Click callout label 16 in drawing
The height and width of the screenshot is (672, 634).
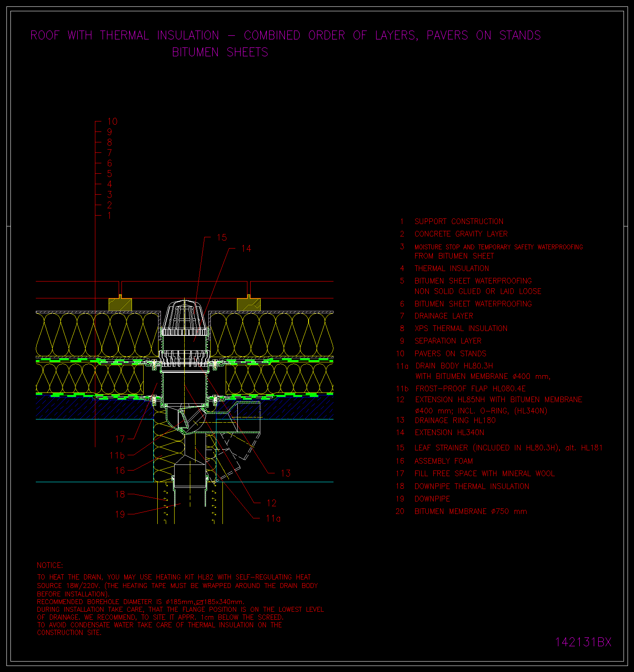click(120, 471)
